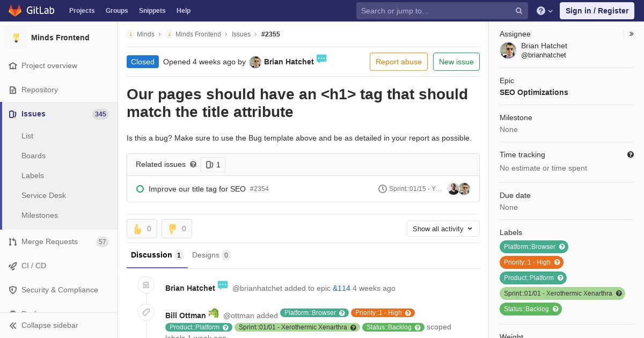
Task: Click the speech bubble badge in header
Action: [321, 58]
